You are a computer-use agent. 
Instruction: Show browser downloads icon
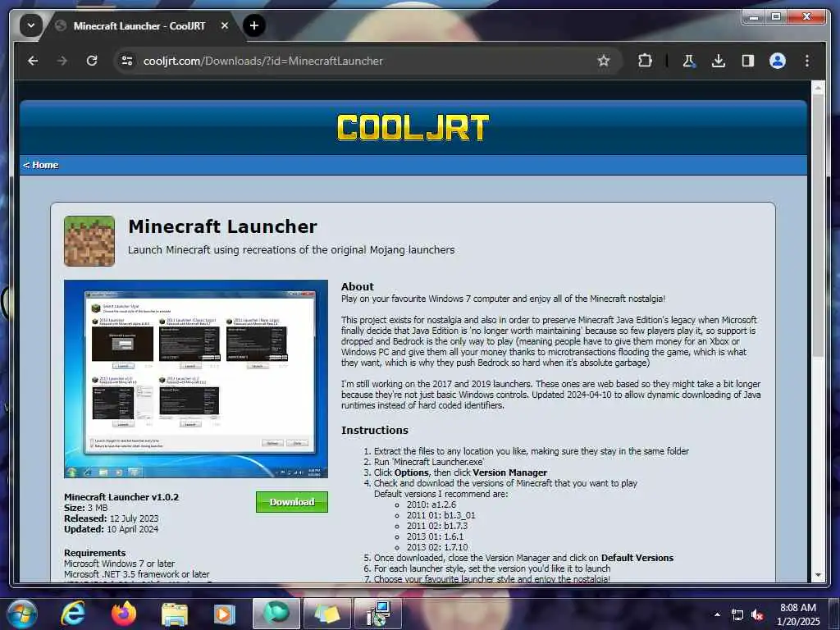[x=719, y=61]
